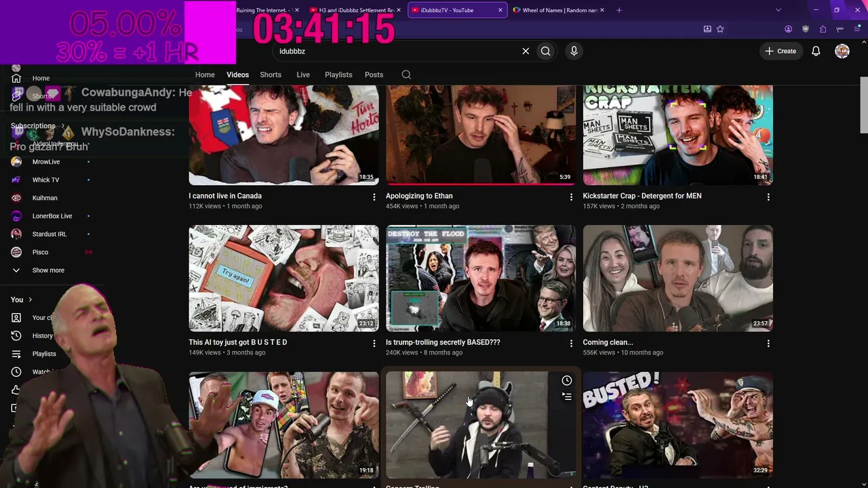The height and width of the screenshot is (488, 868).
Task: Click the install app icon in address bar
Action: pyautogui.click(x=707, y=29)
